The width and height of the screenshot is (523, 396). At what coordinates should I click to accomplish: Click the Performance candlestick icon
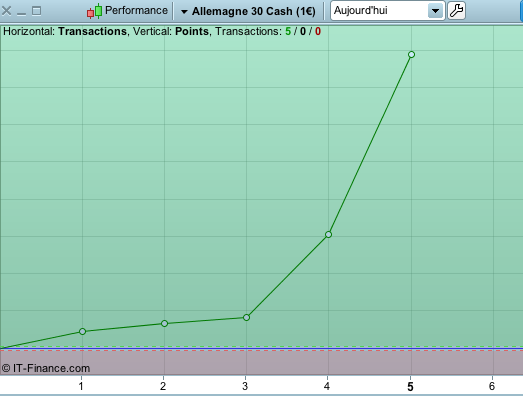(94, 11)
